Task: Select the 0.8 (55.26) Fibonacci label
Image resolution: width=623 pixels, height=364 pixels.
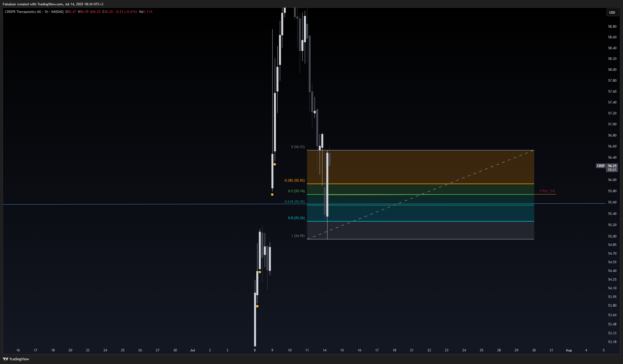Action: 296,218
